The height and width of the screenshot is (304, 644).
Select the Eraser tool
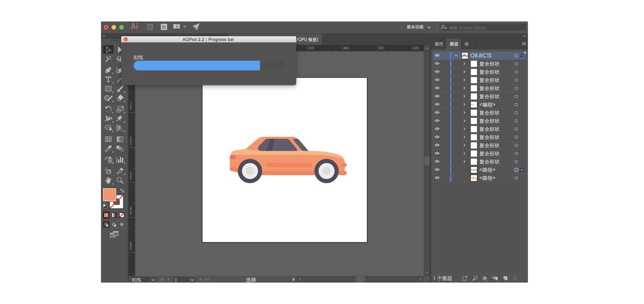click(120, 98)
